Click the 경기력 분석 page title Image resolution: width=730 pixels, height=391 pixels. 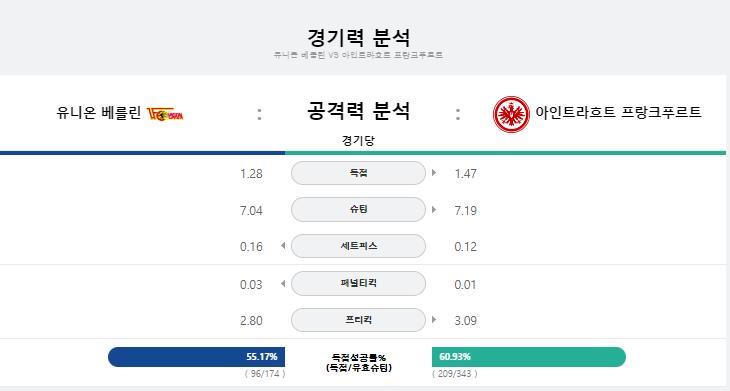[x=358, y=38]
